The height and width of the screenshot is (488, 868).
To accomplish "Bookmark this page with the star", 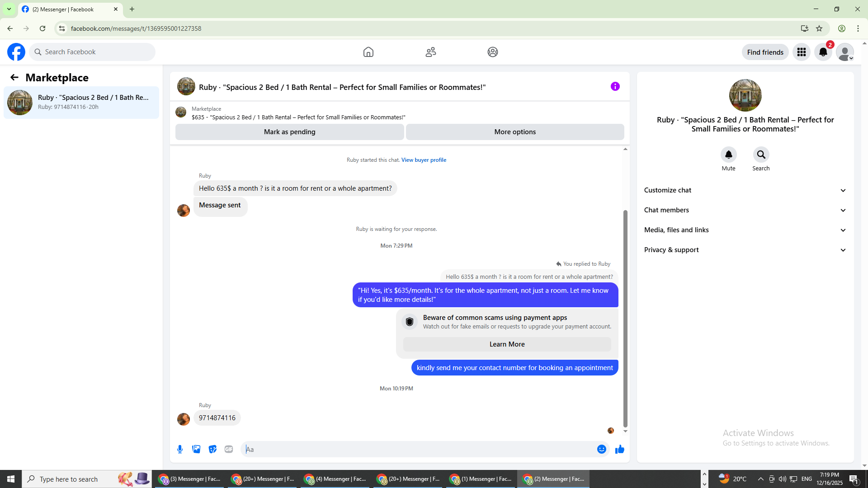I will pyautogui.click(x=819, y=28).
